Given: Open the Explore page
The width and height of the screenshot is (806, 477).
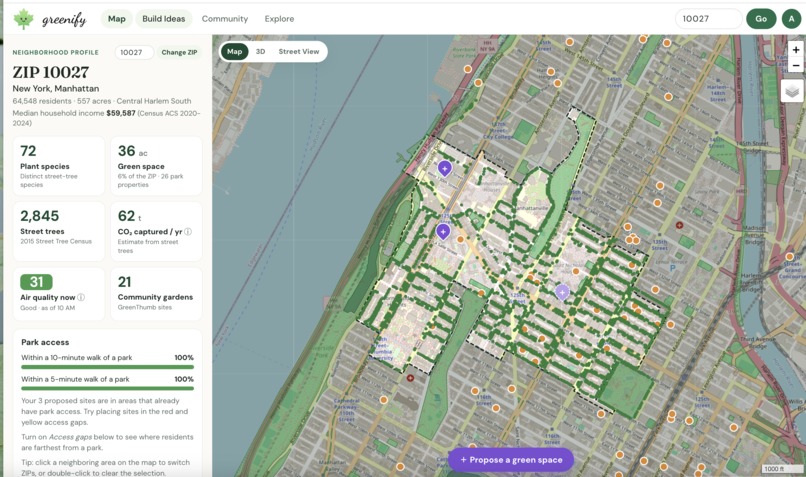Looking at the screenshot, I should click(279, 19).
